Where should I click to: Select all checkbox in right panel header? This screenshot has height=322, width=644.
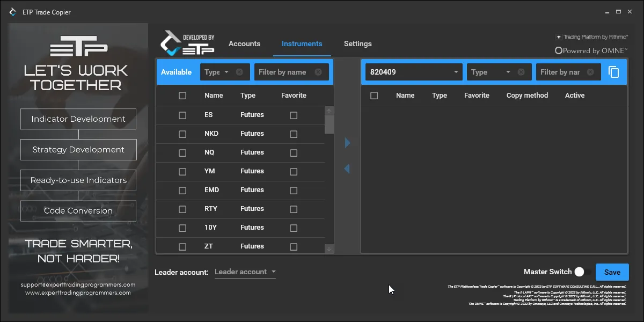(374, 96)
